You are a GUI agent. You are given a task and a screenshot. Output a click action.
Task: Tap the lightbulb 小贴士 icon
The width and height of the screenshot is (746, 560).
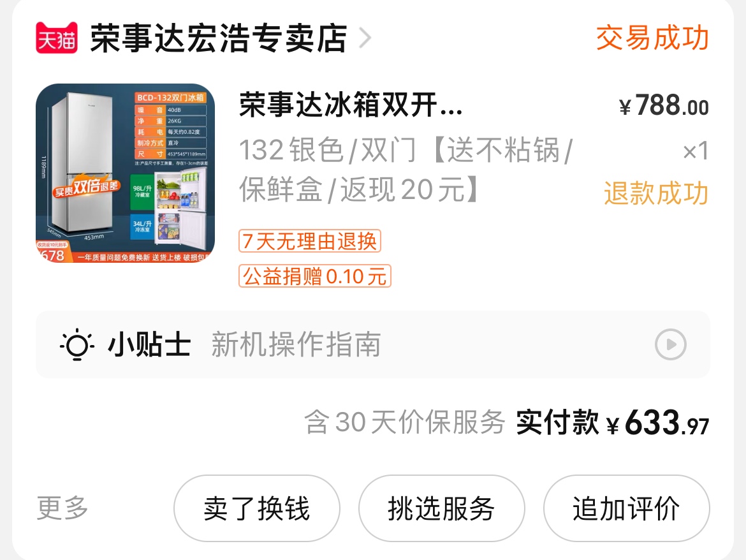[77, 344]
